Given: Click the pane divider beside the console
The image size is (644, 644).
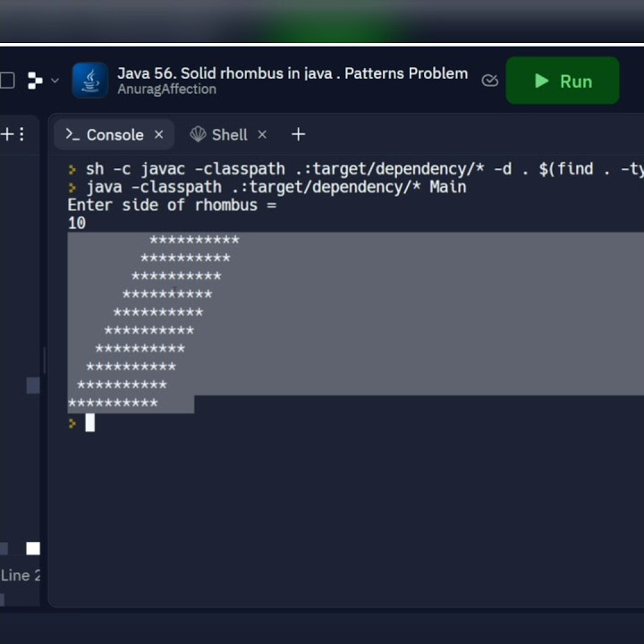Looking at the screenshot, I should tap(44, 358).
